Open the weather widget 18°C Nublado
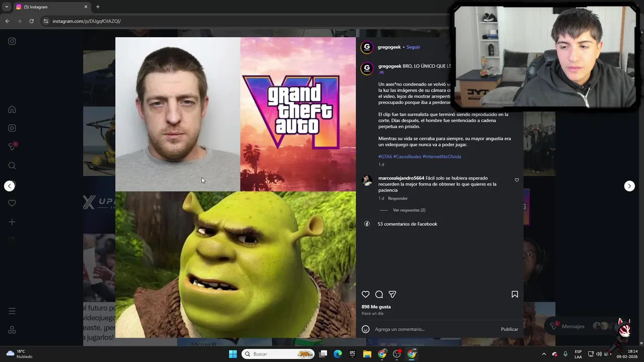The image size is (644, 362). tap(19, 354)
